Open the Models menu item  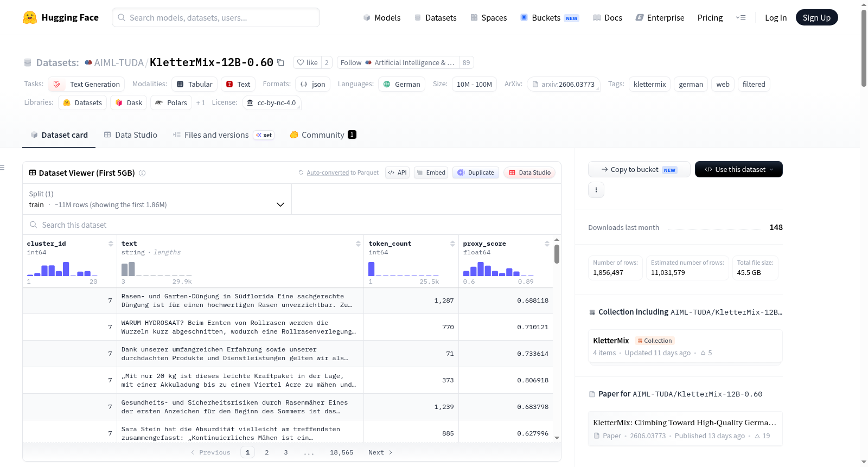[382, 18]
